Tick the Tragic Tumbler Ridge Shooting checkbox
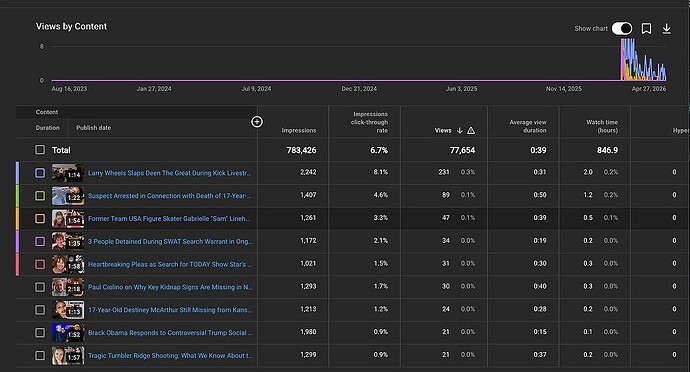Image resolution: width=690 pixels, height=372 pixels. pyautogui.click(x=40, y=355)
